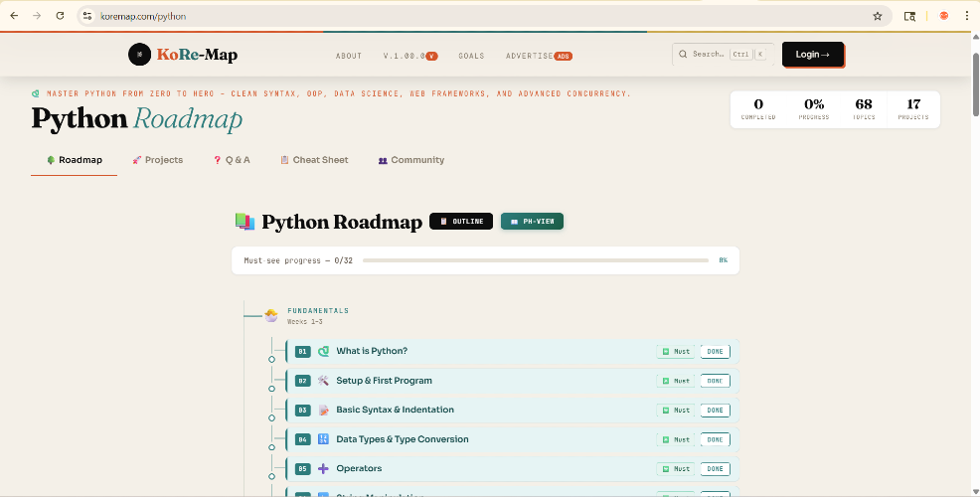Mark Data Types & Type Conversion as DONE
980x497 pixels.
coord(715,439)
